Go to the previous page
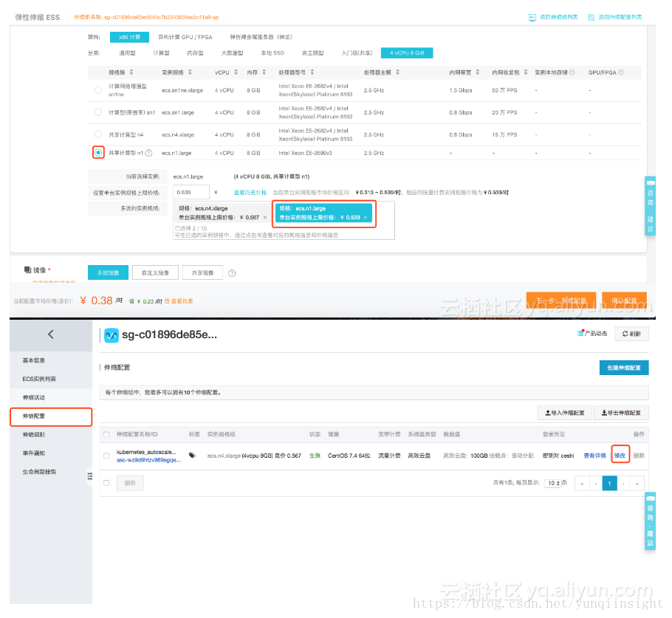The height and width of the screenshot is (618, 672). coord(596,484)
